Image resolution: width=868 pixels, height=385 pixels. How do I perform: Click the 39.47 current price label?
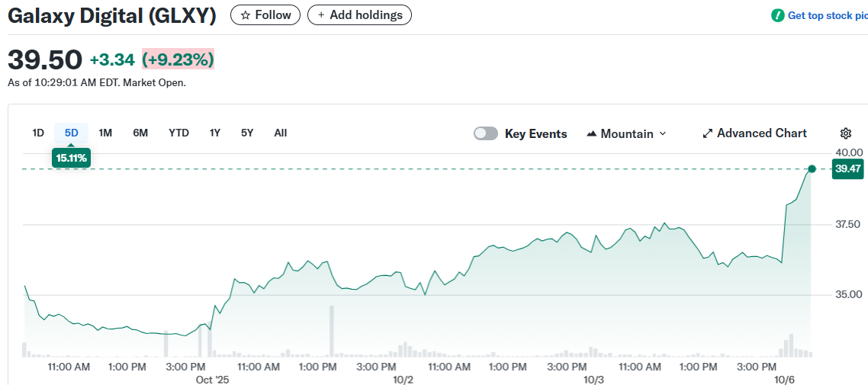pyautogui.click(x=847, y=168)
